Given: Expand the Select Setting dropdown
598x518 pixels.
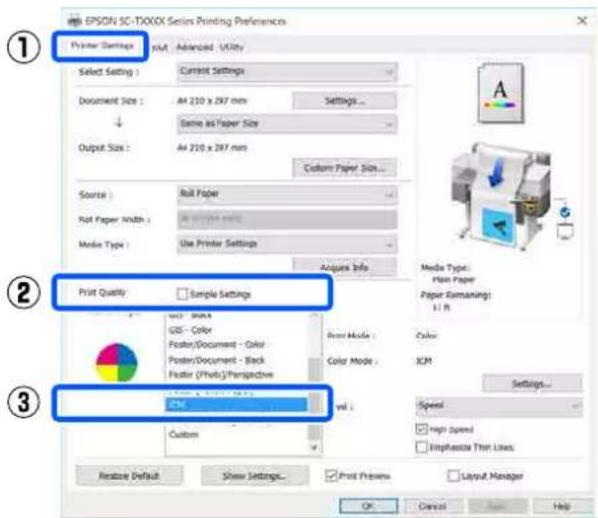Looking at the screenshot, I should click(x=287, y=72).
